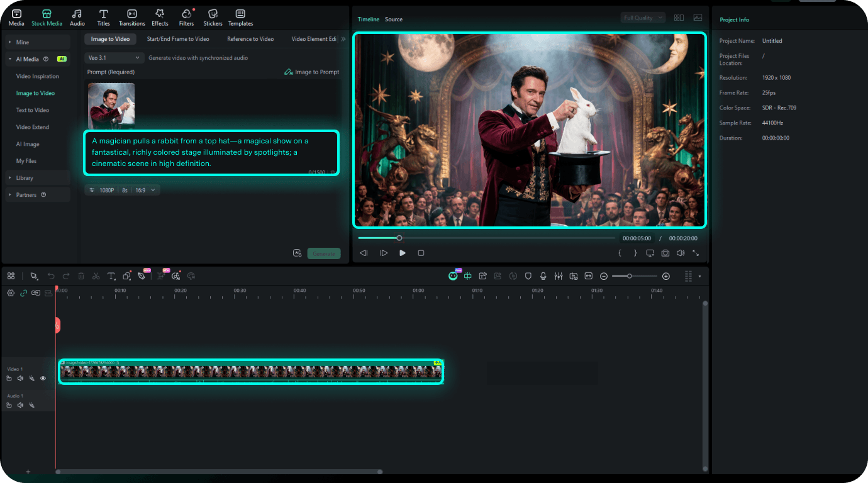The height and width of the screenshot is (483, 868).
Task: Click the redo arrow in timeline toolbar
Action: [66, 276]
